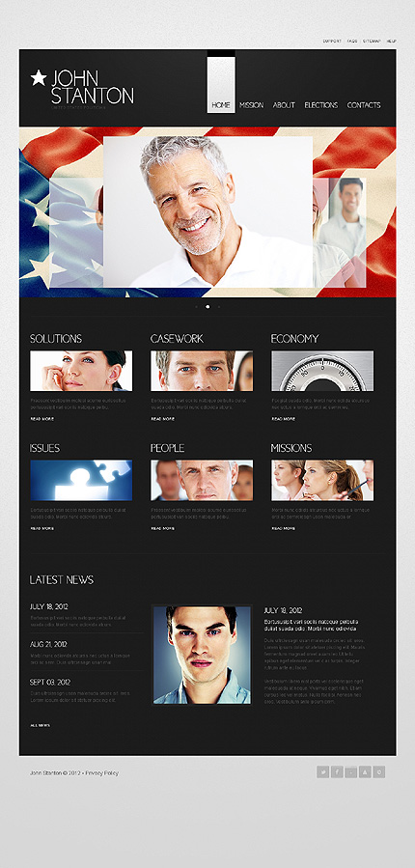Viewport: 415px width, 868px height.
Task: Open the Issues puzzle thumbnail
Action: tap(81, 480)
